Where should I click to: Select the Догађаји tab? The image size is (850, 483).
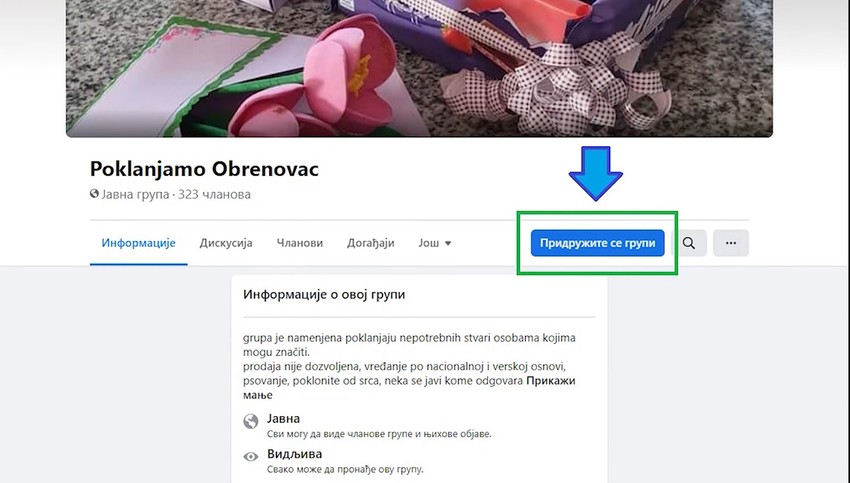click(371, 243)
